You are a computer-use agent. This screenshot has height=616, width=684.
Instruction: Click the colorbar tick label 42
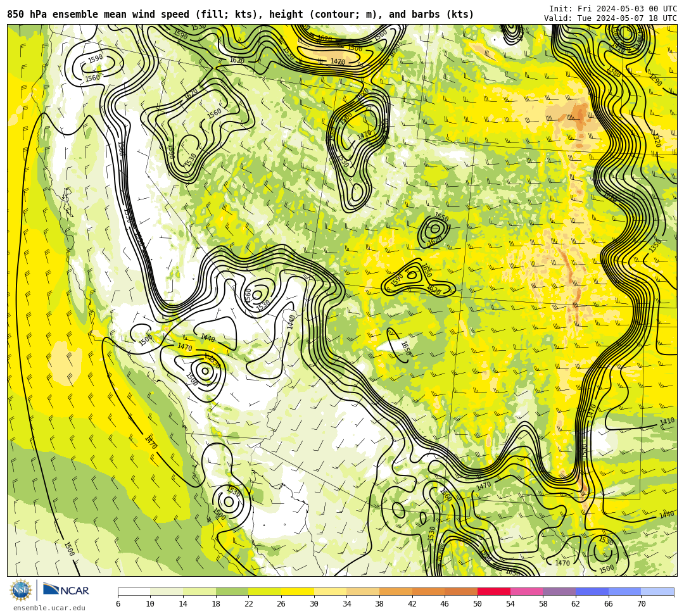(412, 604)
